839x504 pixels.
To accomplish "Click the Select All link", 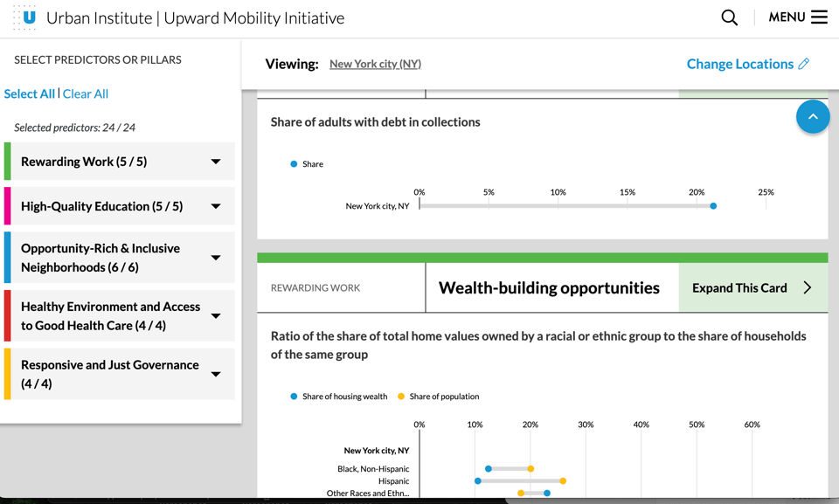I will (29, 93).
